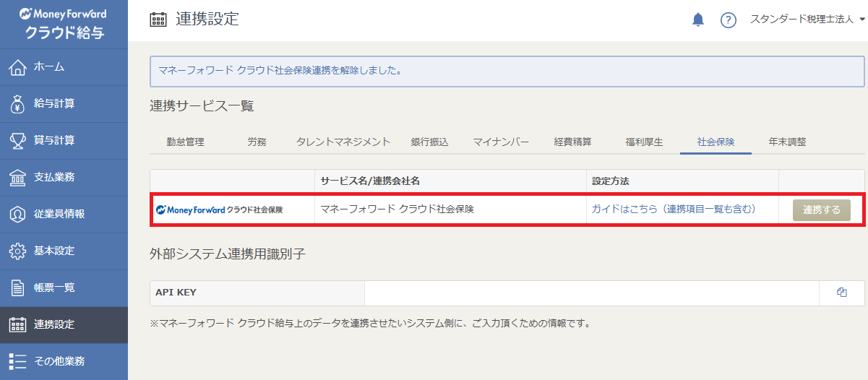Switch to the 労務 tab
The width and height of the screenshot is (868, 380).
[257, 142]
